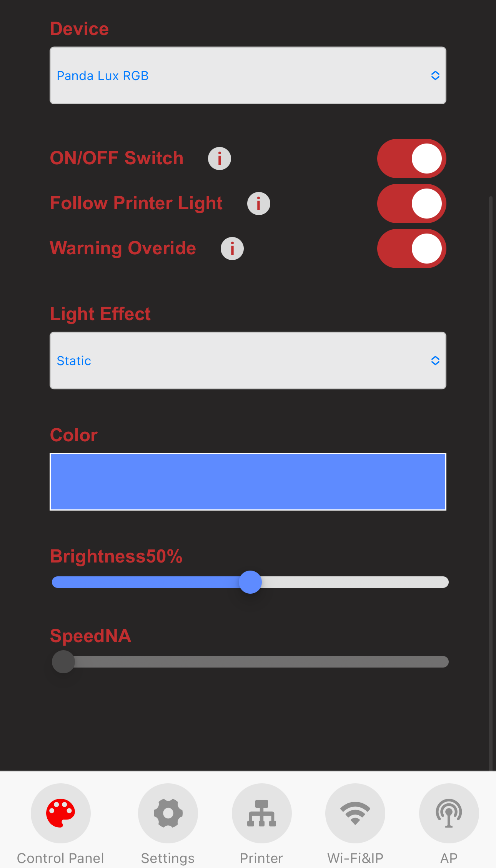This screenshot has height=868, width=496.
Task: Show info for Follow Printer Light
Action: [259, 204]
